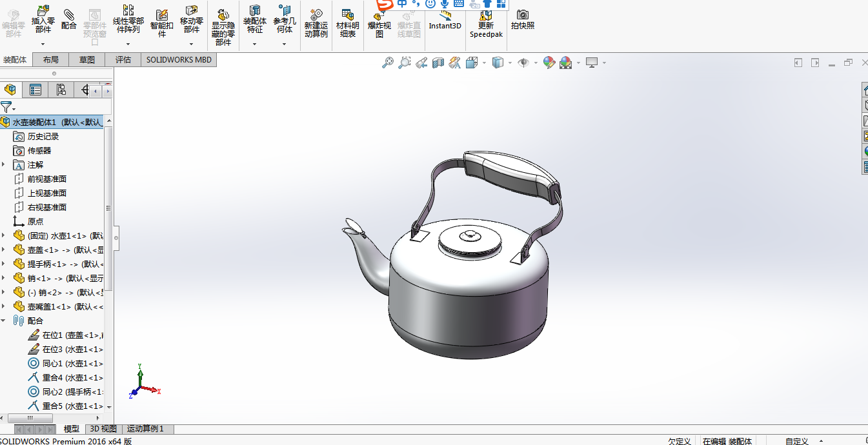Click the feature tree filter funnel field

(x=57, y=107)
